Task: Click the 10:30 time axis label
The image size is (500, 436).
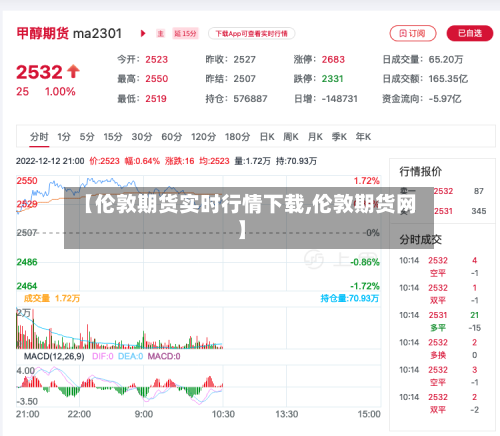Action: tap(223, 414)
